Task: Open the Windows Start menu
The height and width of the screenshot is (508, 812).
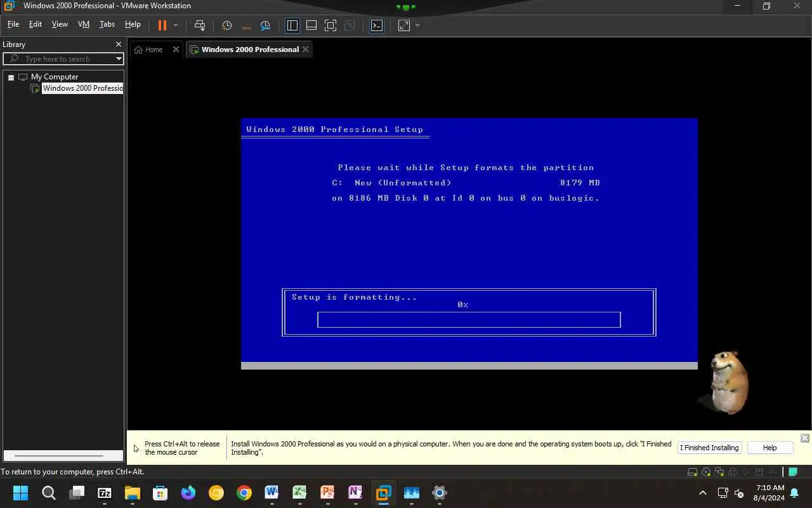Action: [20, 493]
